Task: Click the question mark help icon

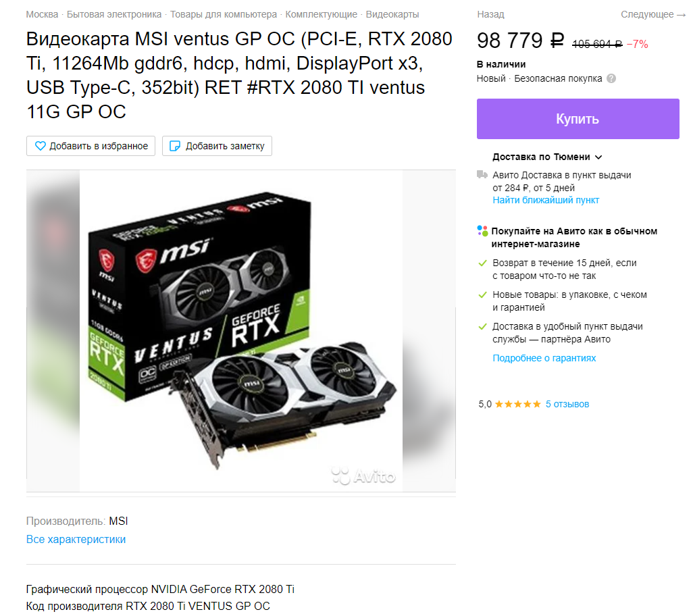Action: tap(611, 79)
